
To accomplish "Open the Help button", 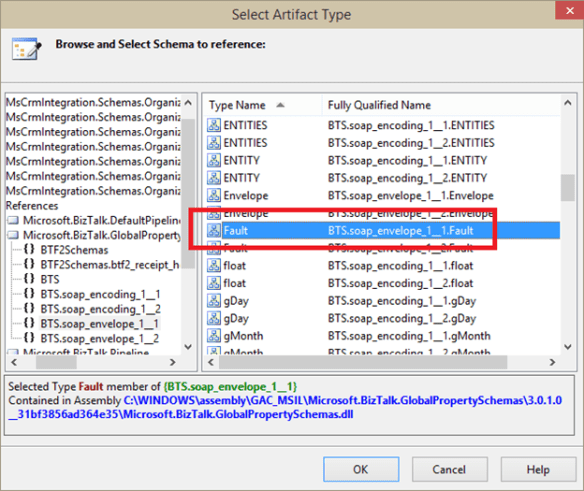I will point(538,469).
